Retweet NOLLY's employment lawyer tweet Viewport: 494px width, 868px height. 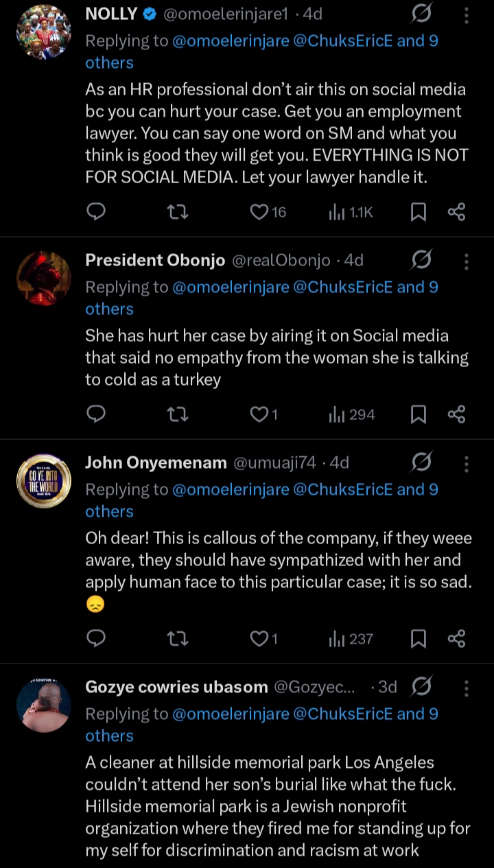(178, 213)
